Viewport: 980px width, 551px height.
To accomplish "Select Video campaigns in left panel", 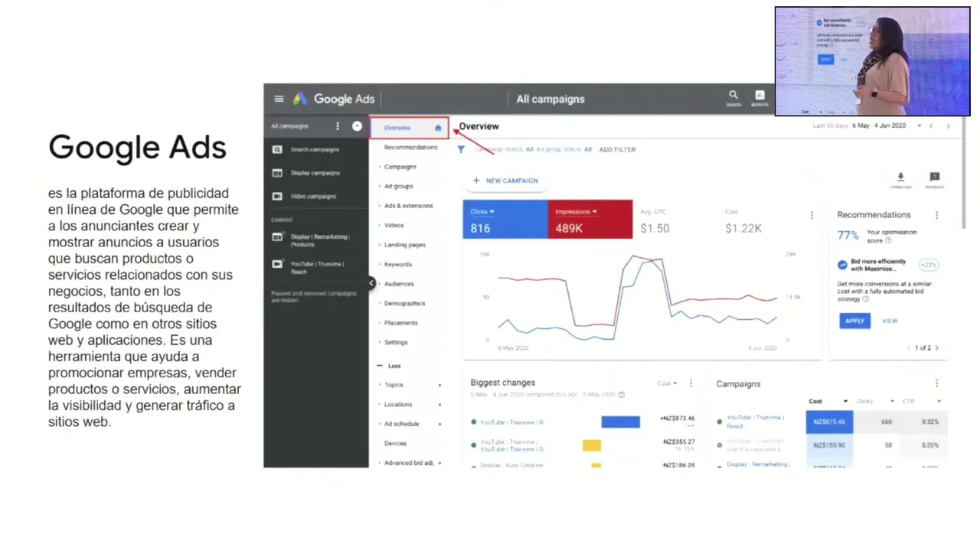I will [313, 196].
